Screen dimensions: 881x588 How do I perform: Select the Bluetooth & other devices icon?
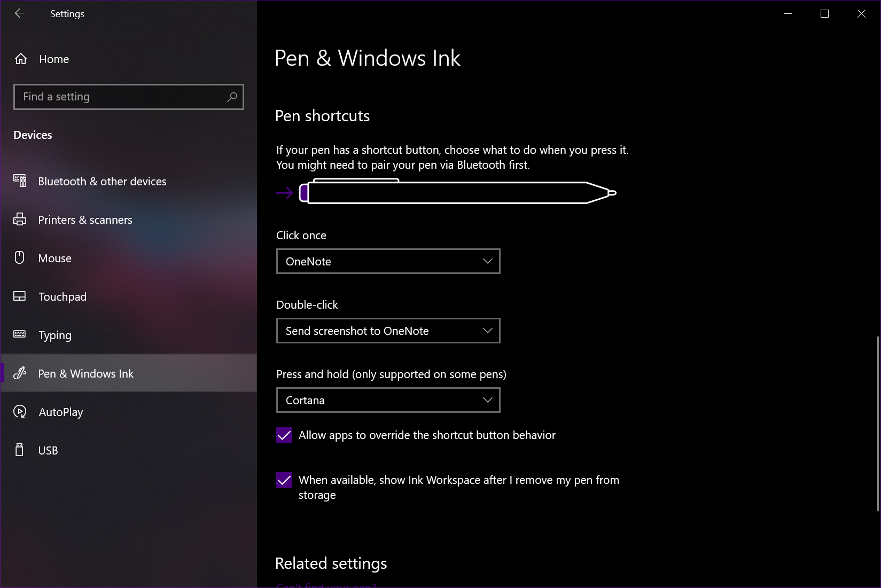point(20,181)
